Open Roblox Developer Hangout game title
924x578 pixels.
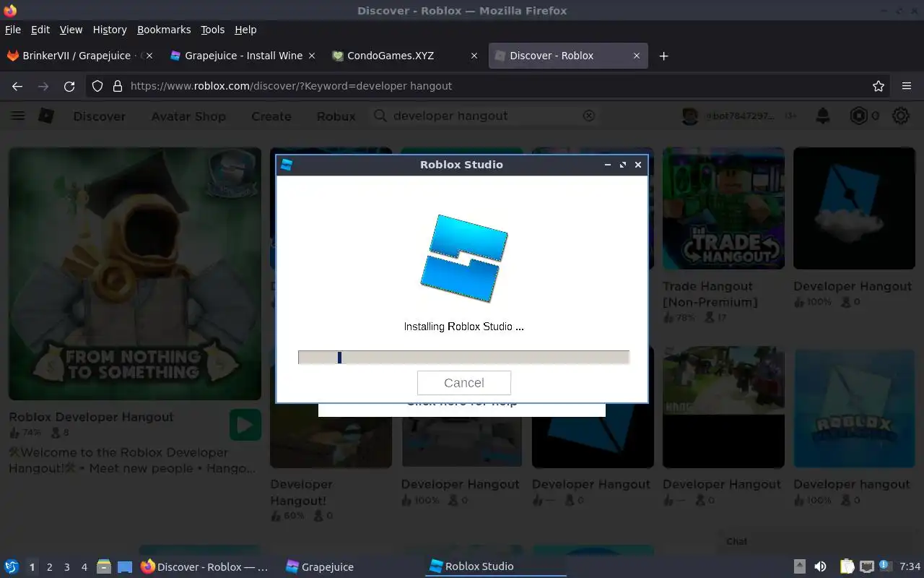[91, 417]
